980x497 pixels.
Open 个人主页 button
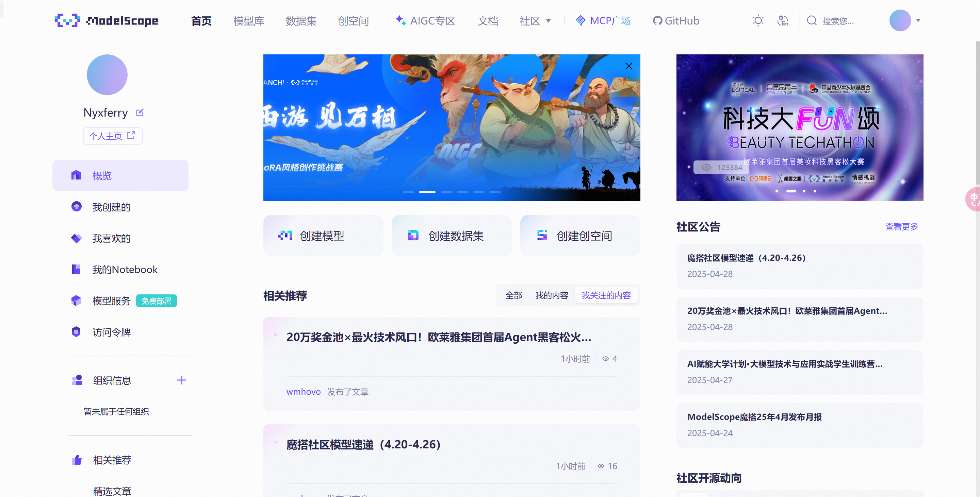coord(113,136)
